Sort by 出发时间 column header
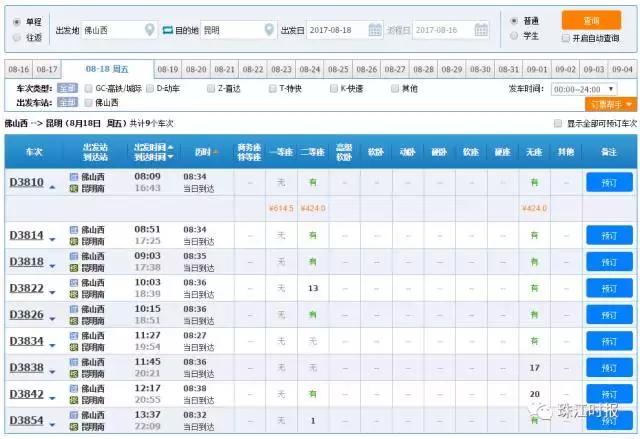640x439 pixels. click(x=153, y=147)
